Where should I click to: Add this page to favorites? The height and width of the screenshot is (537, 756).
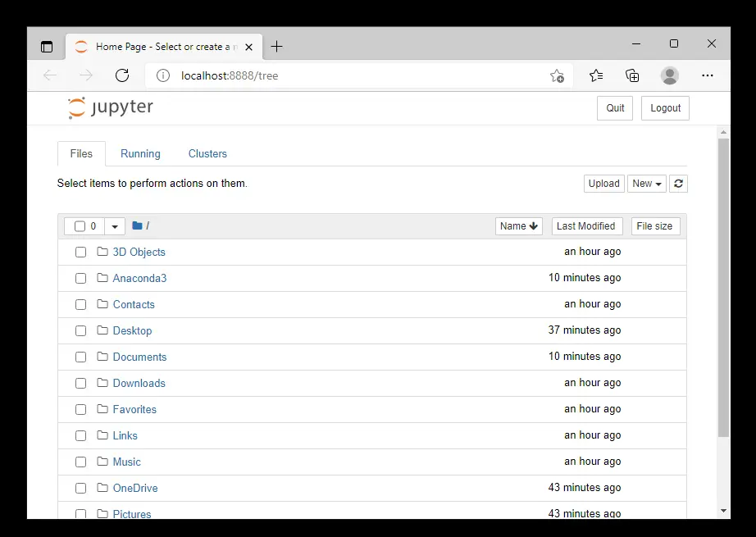[x=557, y=75]
